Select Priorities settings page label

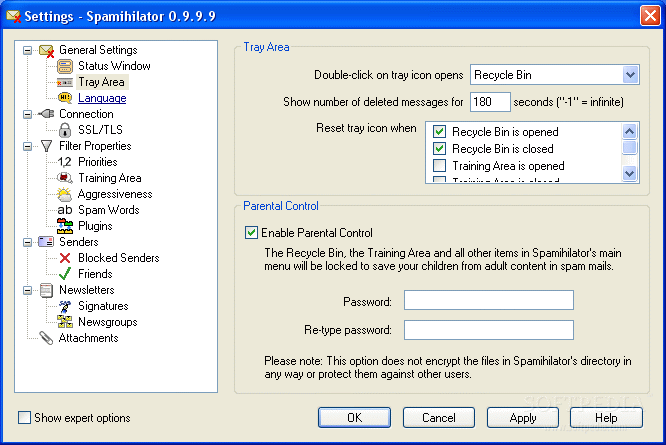98,162
